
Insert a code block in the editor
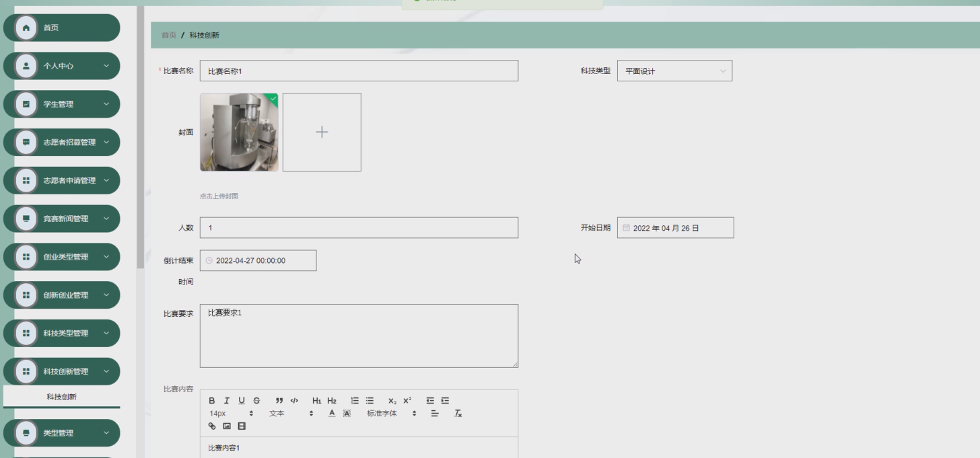point(294,401)
